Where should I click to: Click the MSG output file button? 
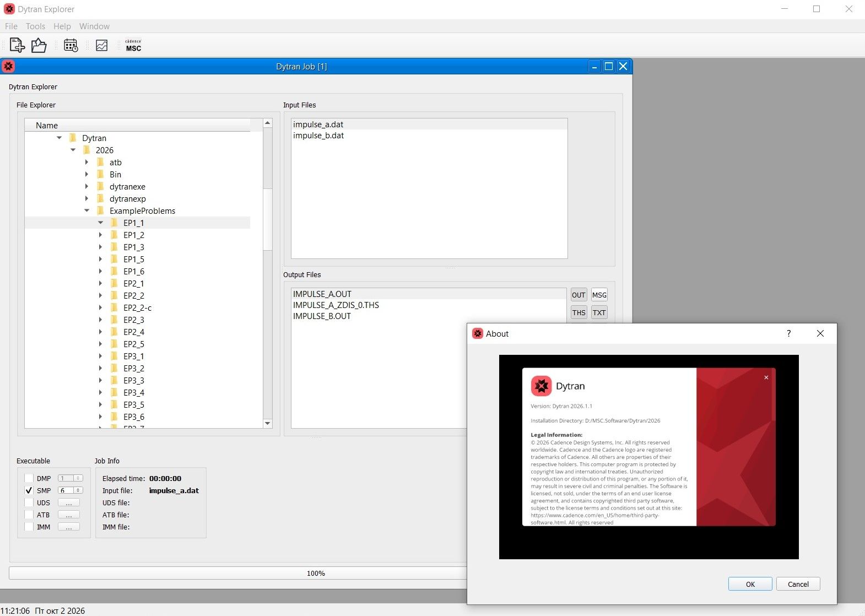(599, 295)
